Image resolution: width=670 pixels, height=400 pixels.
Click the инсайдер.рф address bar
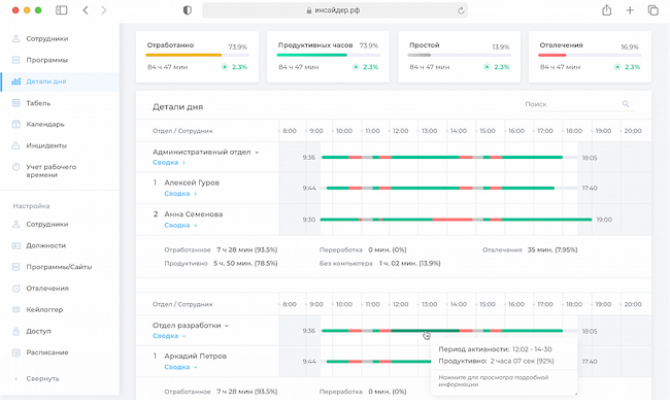click(335, 10)
